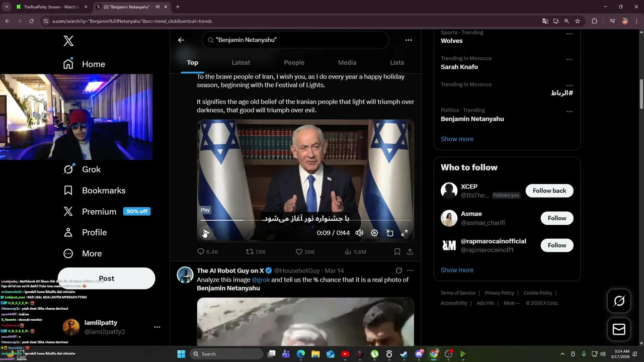This screenshot has height=362, width=644.
Task: Open Grok from the sidebar
Action: [x=82, y=169]
